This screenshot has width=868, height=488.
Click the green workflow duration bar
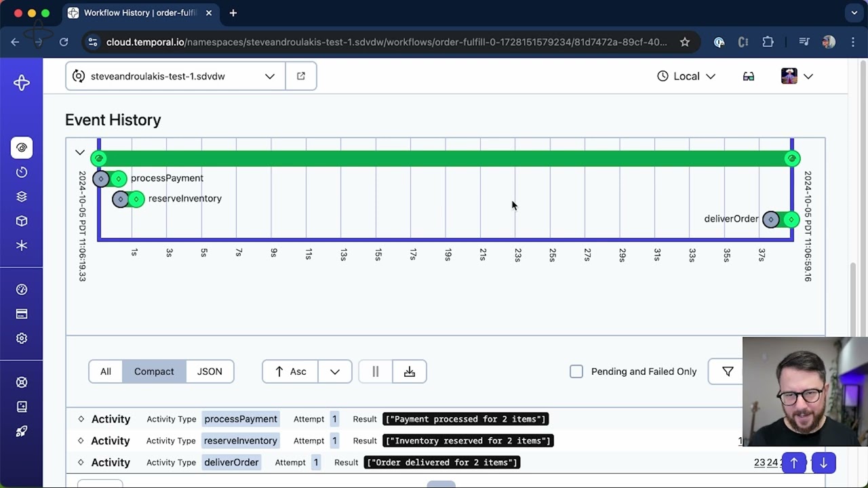pos(445,159)
